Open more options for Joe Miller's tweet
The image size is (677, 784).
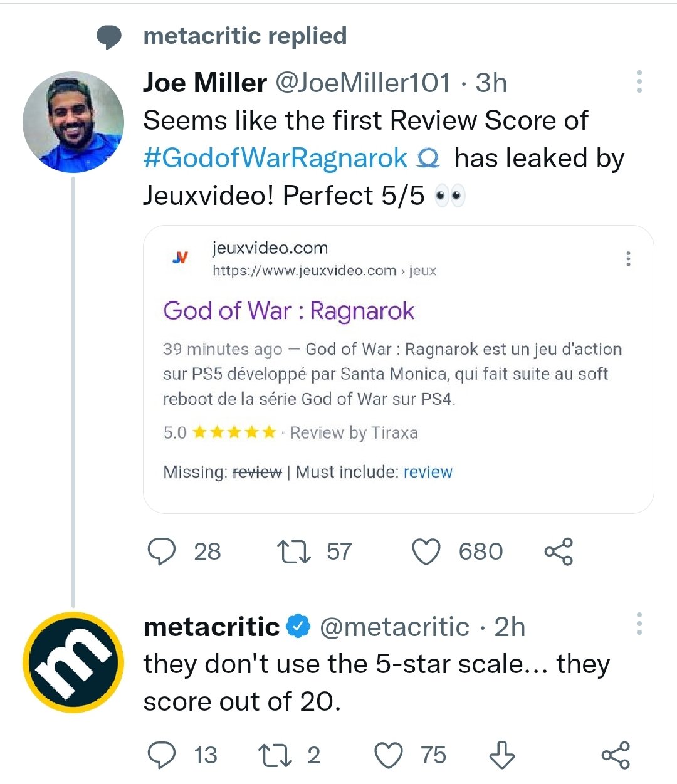tap(639, 82)
